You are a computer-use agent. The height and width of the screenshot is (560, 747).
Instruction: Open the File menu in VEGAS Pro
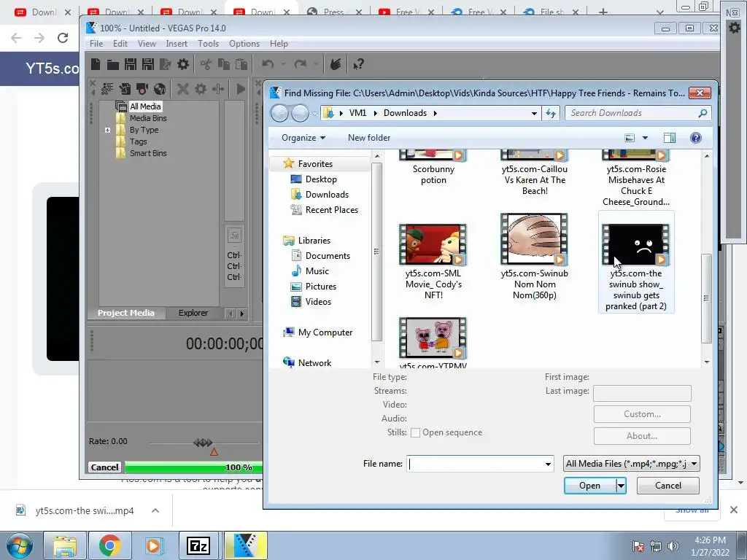(x=96, y=44)
